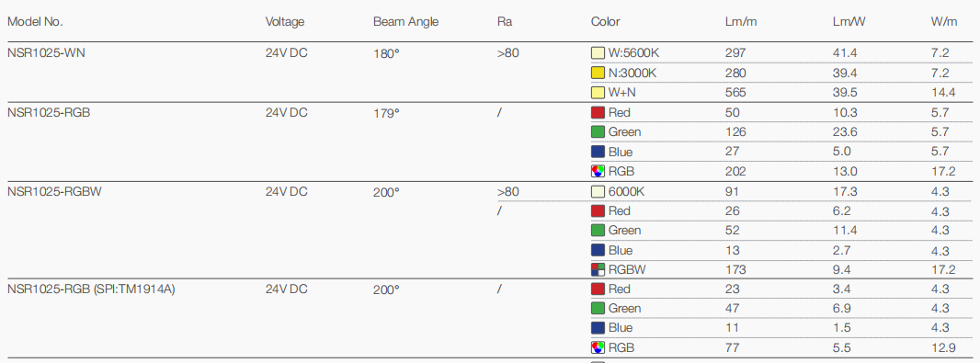Click the Lm/W column header
980x363 pixels.
pyautogui.click(x=849, y=22)
